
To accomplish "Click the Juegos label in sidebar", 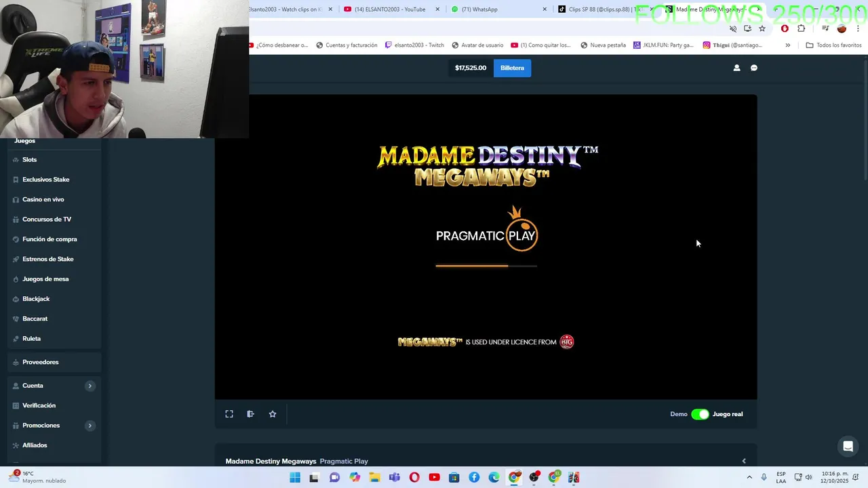I will pyautogui.click(x=25, y=141).
